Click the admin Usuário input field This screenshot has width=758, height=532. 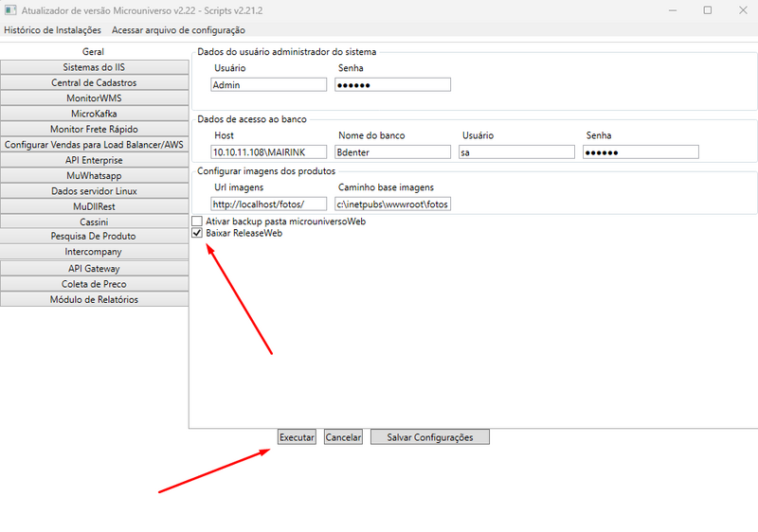tap(269, 85)
